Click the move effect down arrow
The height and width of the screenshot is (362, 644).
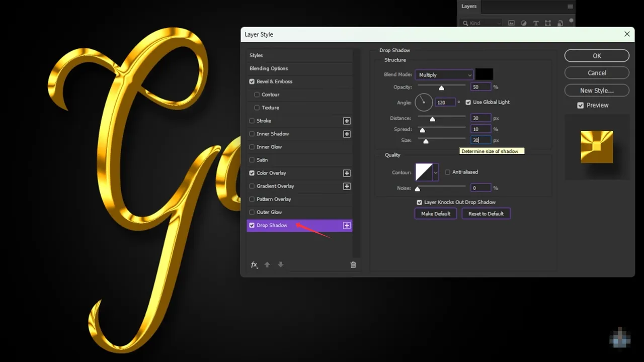point(281,265)
